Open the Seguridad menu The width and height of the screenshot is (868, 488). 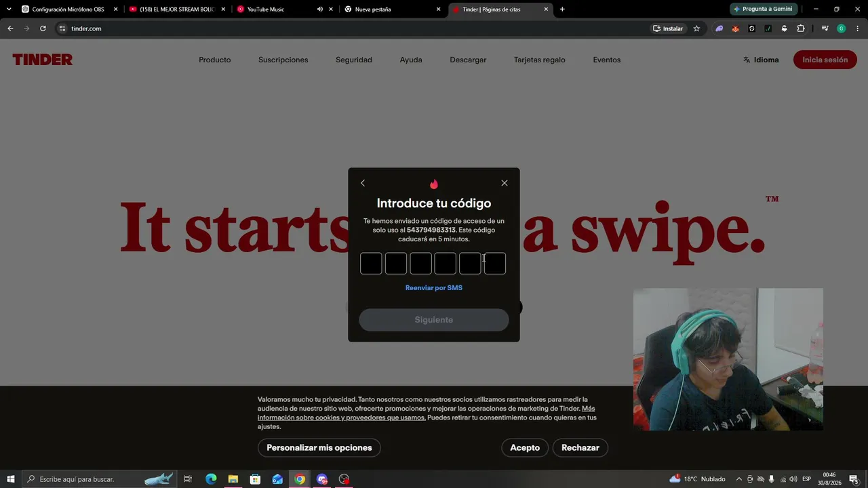354,60
